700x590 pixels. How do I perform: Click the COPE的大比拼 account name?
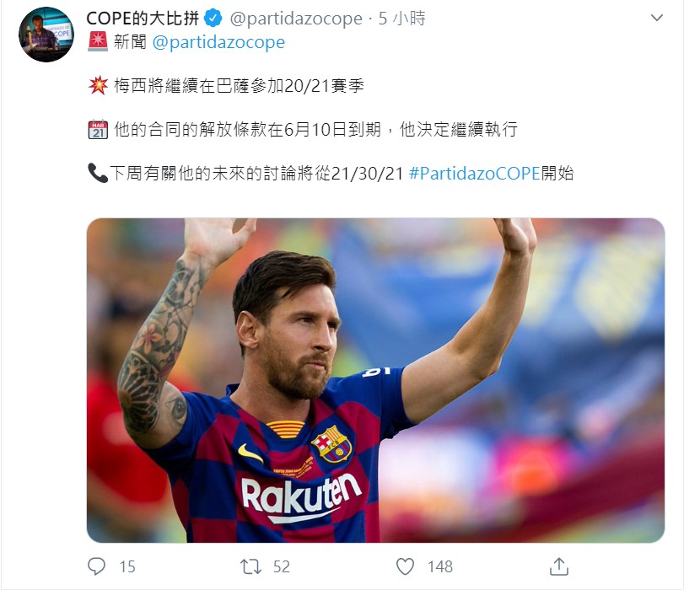143,19
